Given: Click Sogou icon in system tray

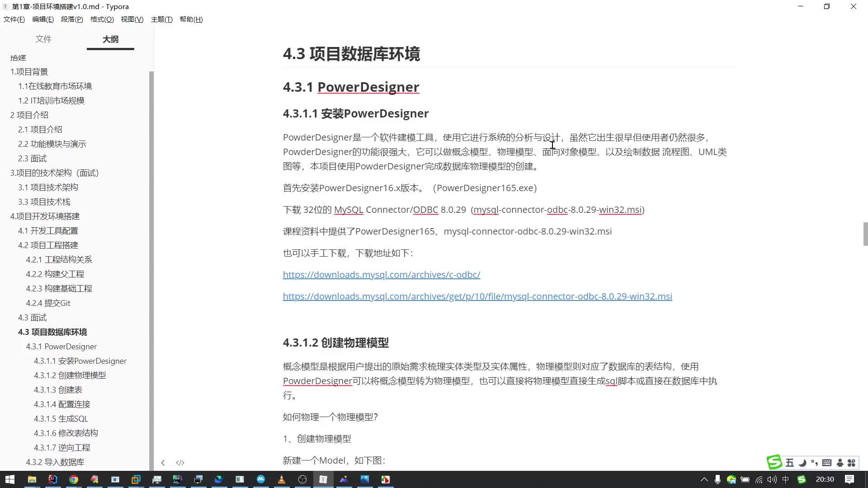Looking at the screenshot, I should coord(802,479).
